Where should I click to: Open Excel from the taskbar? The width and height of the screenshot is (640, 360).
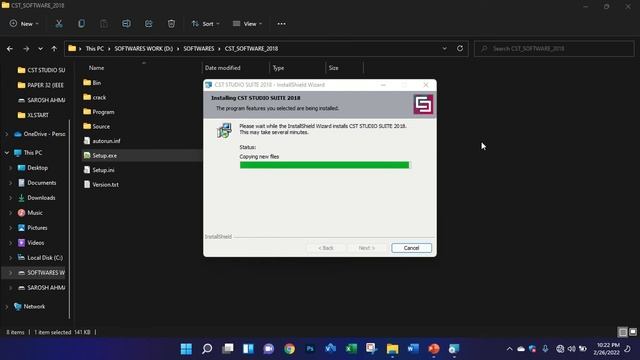351,349
